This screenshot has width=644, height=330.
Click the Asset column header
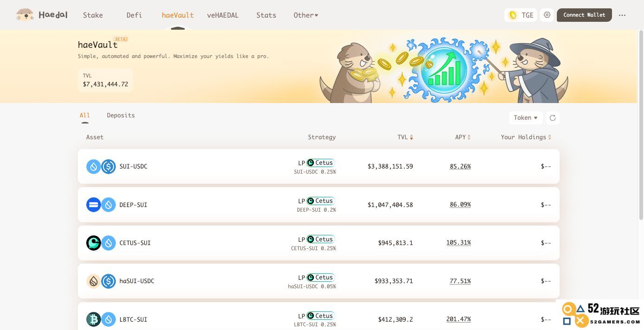click(95, 137)
